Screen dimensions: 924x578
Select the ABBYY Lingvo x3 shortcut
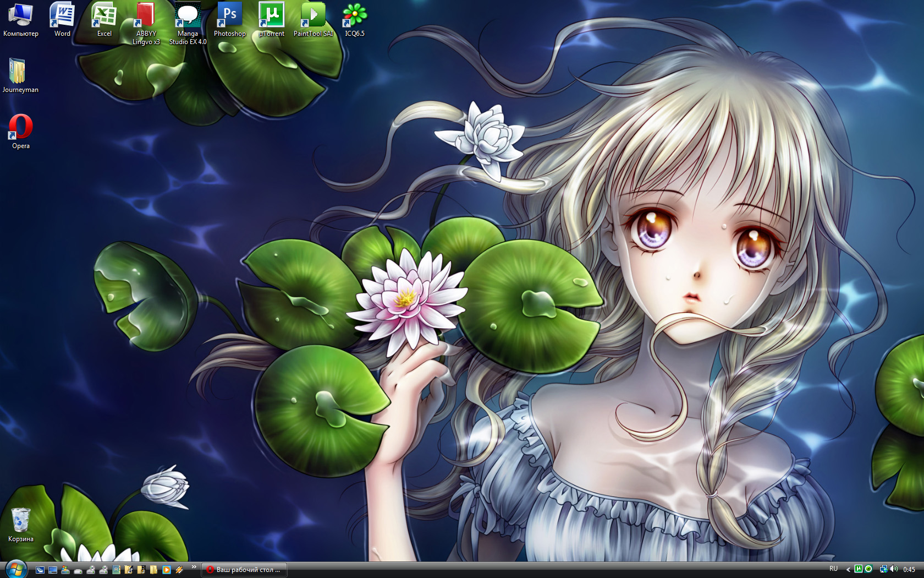pos(146,23)
